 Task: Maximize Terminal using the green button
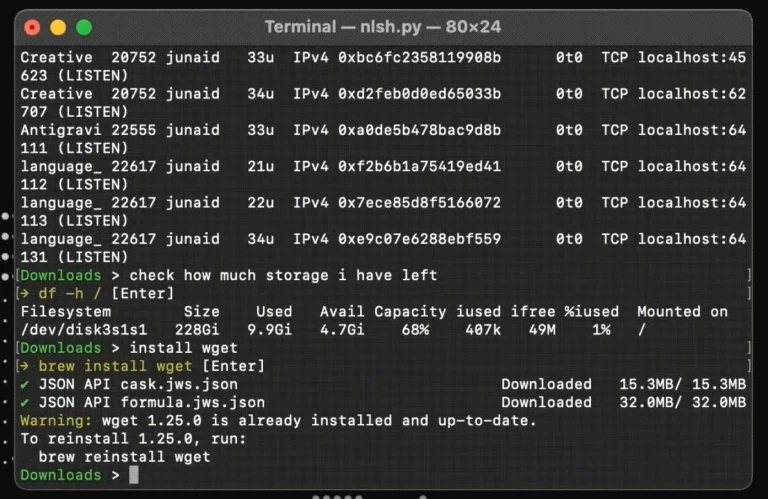click(x=84, y=27)
